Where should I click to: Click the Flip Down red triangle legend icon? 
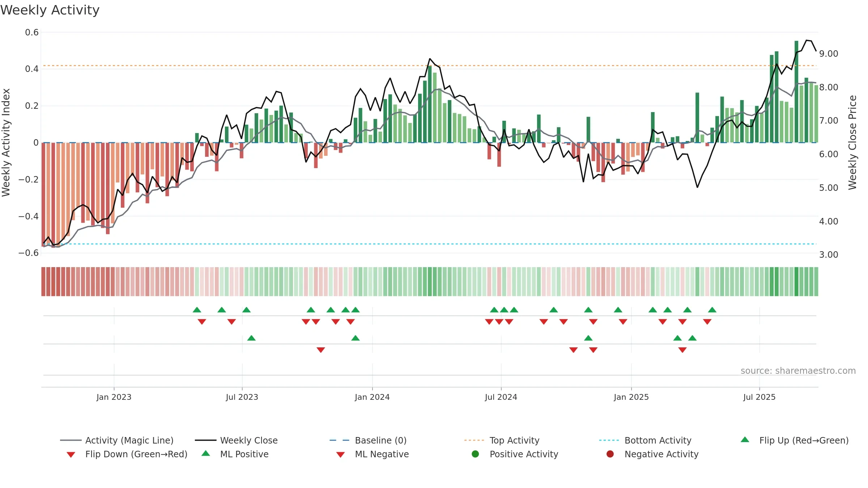[x=71, y=455]
